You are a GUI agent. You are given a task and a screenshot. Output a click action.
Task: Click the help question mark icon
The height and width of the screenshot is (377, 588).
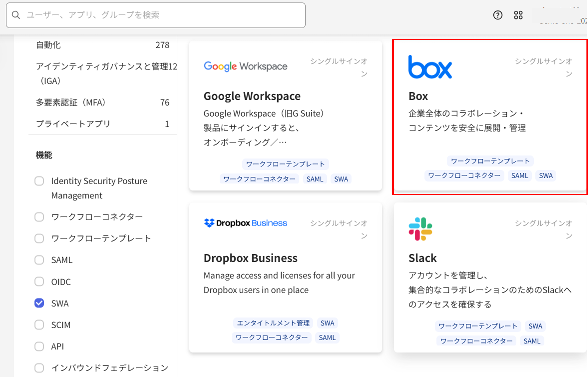coord(497,15)
